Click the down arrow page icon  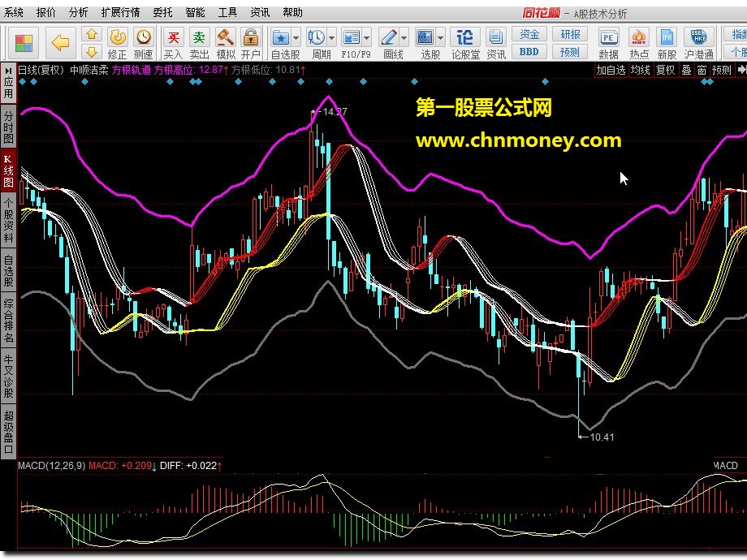92,51
